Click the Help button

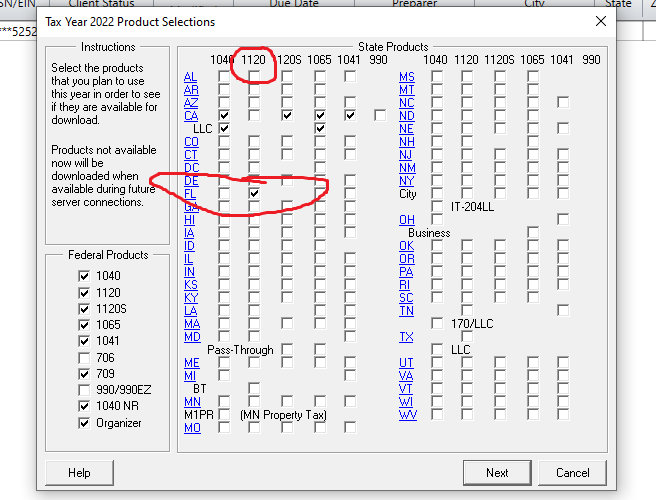point(79,473)
